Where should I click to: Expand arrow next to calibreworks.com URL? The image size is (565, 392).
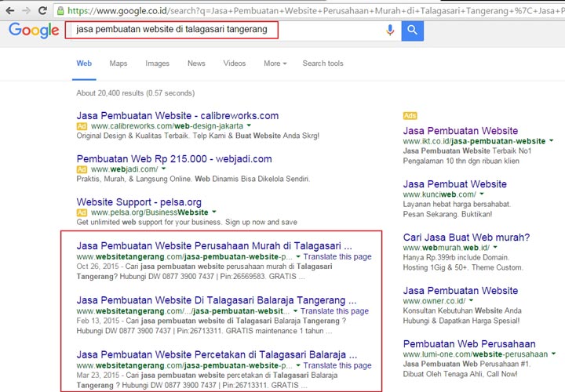click(249, 126)
